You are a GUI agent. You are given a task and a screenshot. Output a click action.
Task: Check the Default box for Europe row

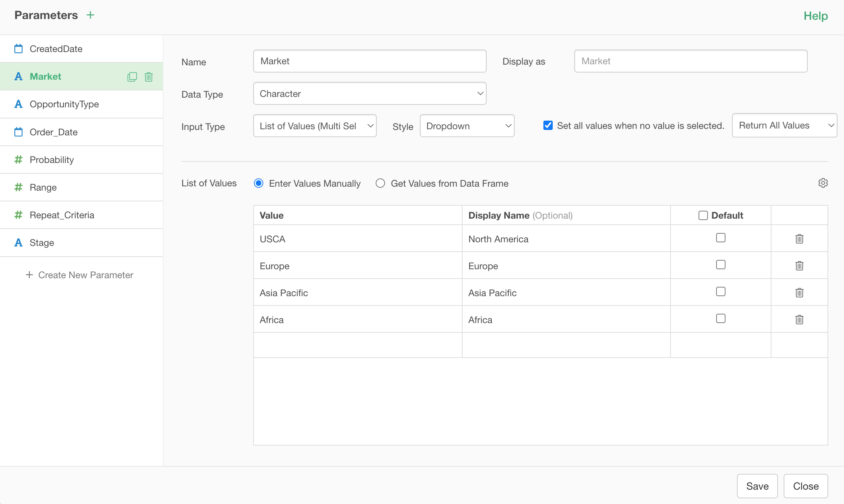(x=720, y=265)
